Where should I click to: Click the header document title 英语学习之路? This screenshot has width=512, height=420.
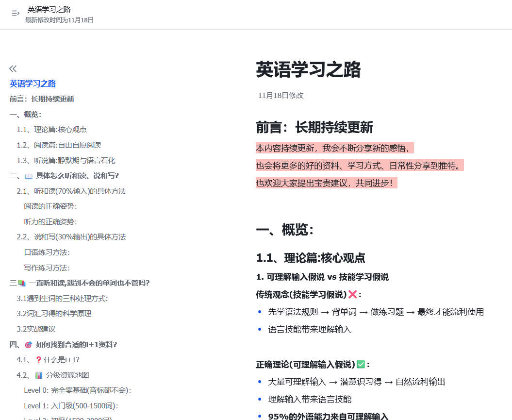[49, 10]
